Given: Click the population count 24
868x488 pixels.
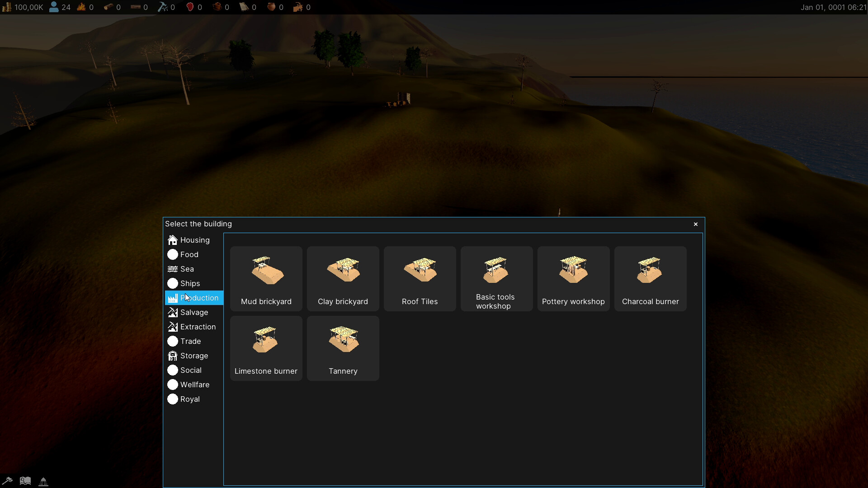Looking at the screenshot, I should [66, 7].
